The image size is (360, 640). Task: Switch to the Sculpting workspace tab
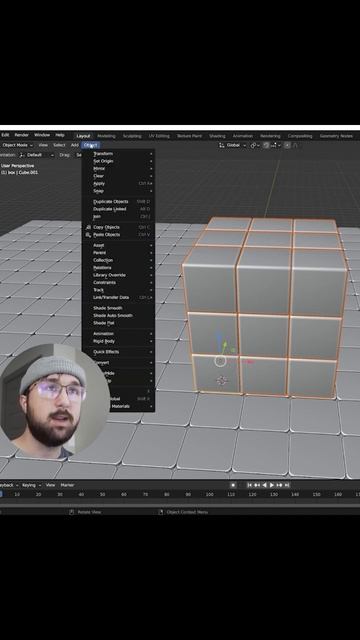pos(132,136)
